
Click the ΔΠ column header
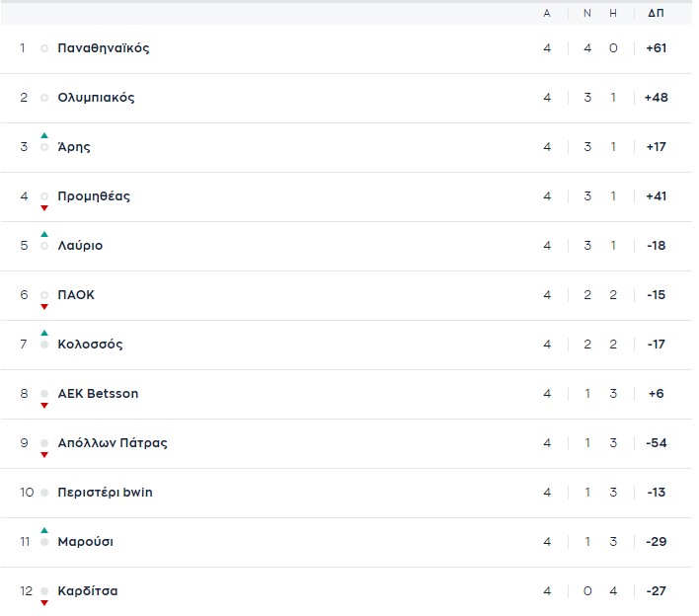pyautogui.click(x=656, y=14)
